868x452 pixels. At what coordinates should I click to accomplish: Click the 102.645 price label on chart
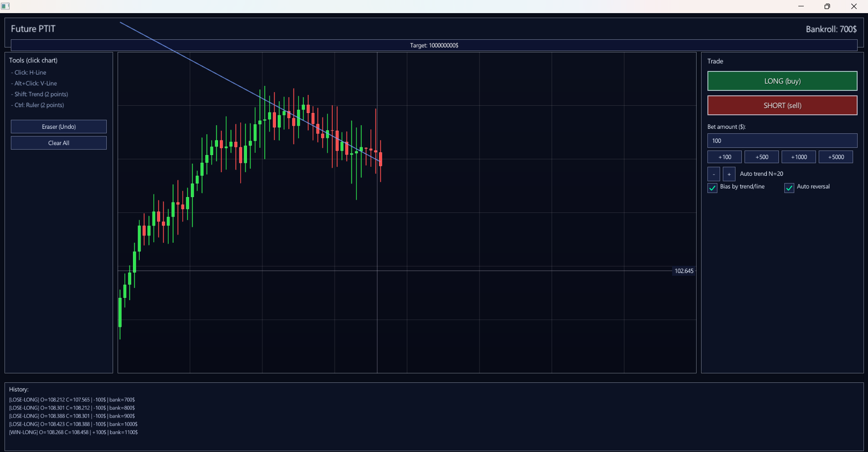(683, 271)
